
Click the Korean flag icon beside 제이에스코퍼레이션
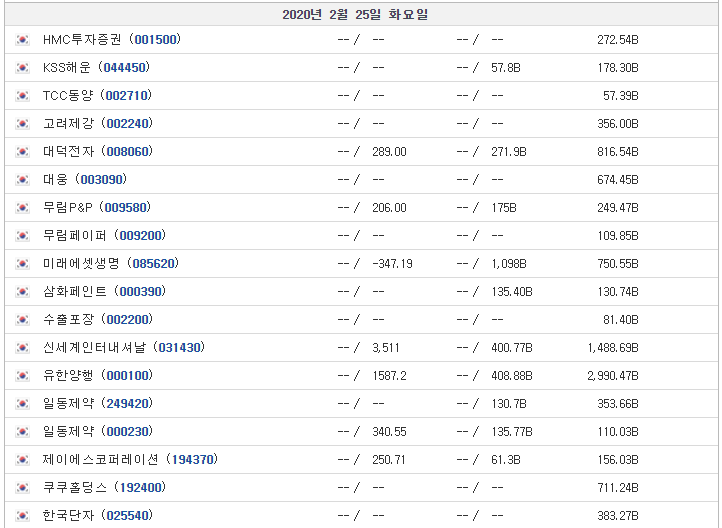pos(22,460)
